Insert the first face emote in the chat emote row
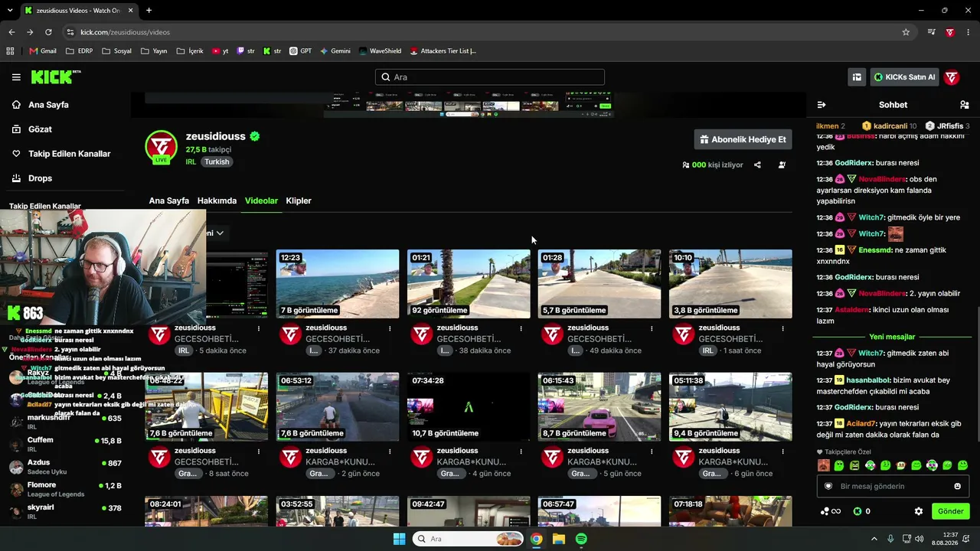Screen dimensions: 980x551 [823, 465]
